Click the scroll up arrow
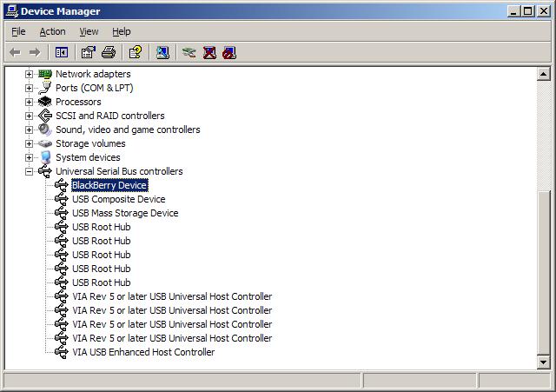This screenshot has height=392, width=556. coord(543,74)
